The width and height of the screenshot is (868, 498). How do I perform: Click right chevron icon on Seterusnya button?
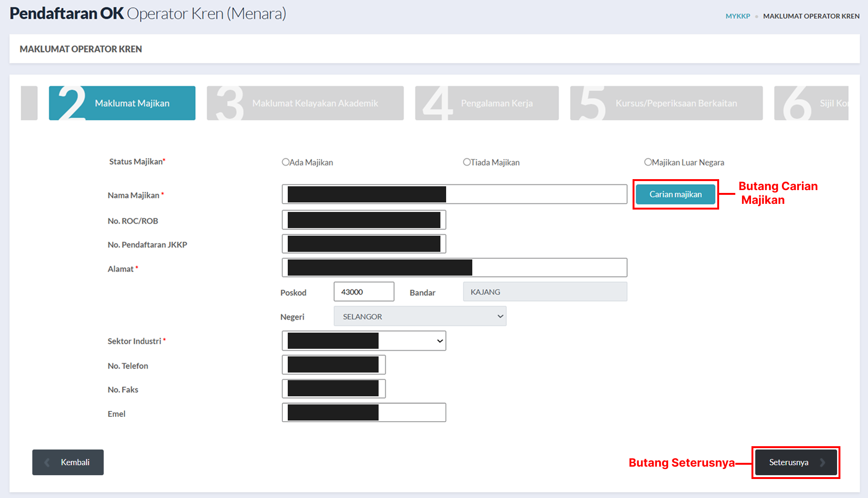pyautogui.click(x=822, y=462)
